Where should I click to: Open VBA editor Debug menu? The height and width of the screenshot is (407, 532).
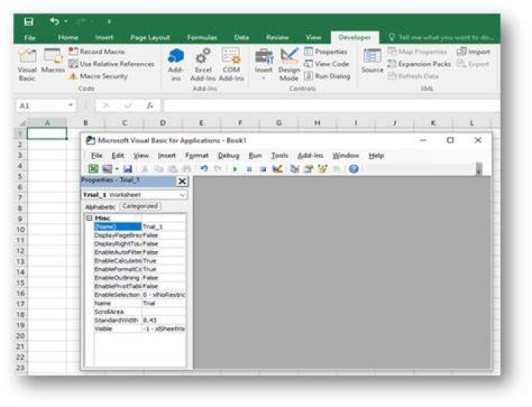pyautogui.click(x=228, y=156)
